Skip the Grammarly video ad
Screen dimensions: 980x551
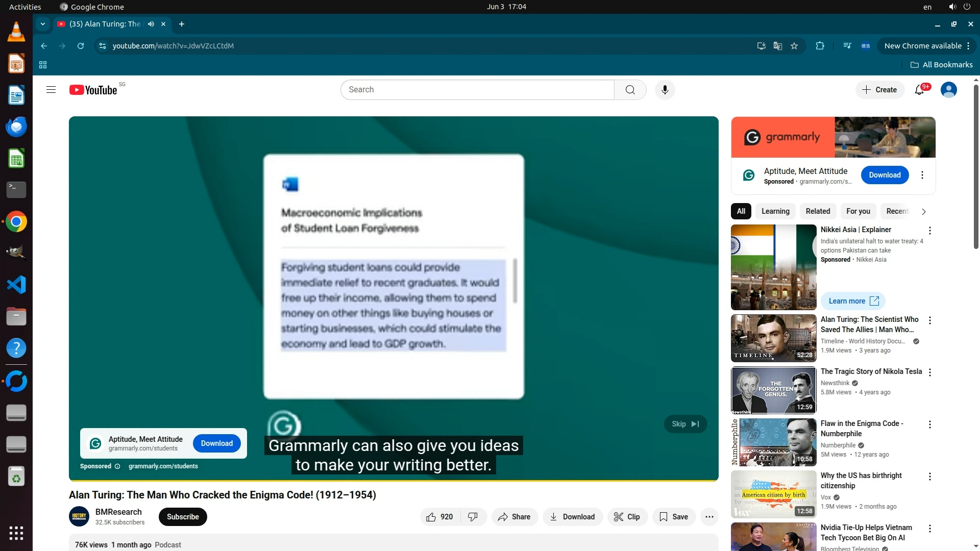pyautogui.click(x=685, y=424)
